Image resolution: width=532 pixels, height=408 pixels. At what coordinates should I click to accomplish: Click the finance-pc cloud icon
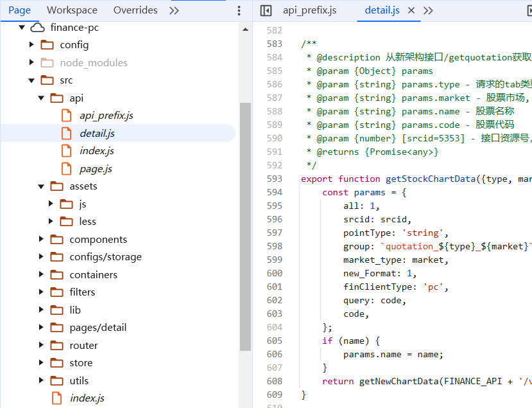tap(37, 28)
